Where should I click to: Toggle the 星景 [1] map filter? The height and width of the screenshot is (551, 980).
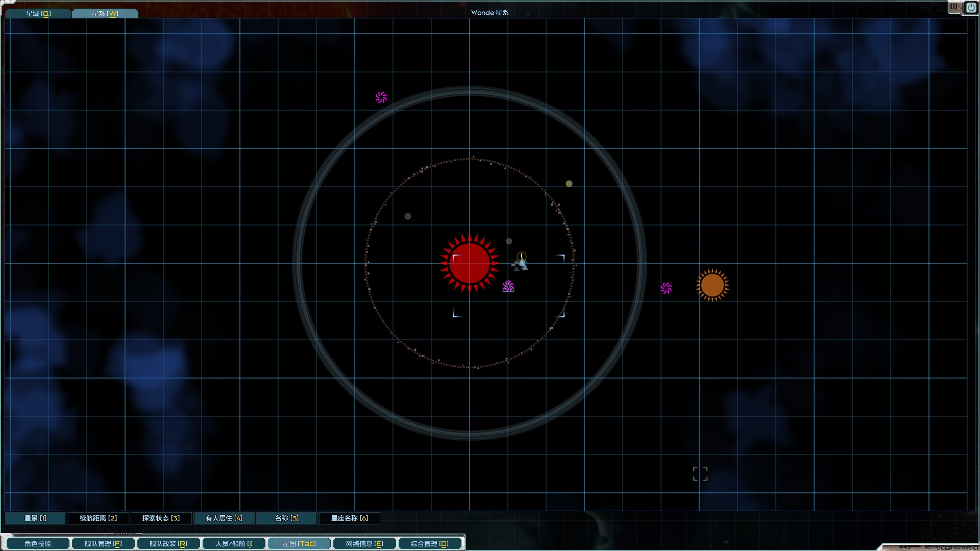(36, 518)
